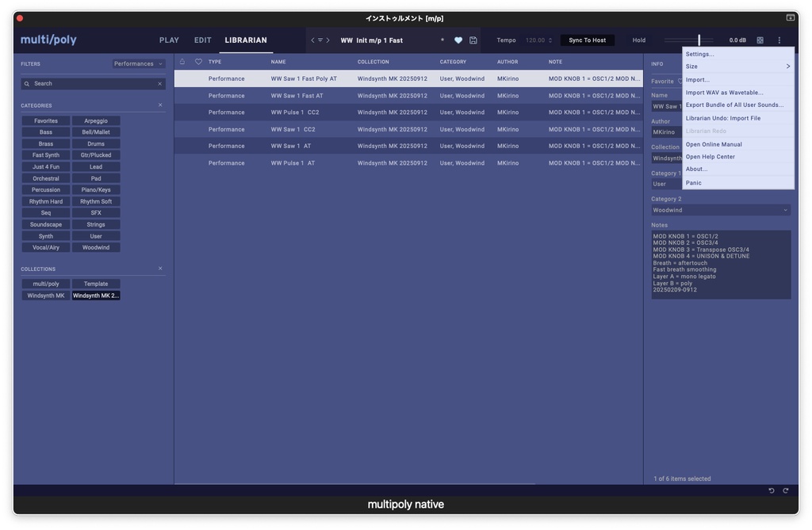The image size is (812, 530).
Task: Click the down chevron next to the preset arrows
Action: coord(320,40)
